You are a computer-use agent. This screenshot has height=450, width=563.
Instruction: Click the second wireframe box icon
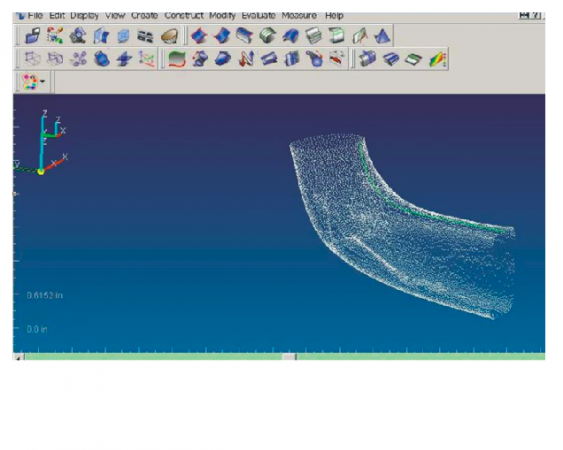56,59
